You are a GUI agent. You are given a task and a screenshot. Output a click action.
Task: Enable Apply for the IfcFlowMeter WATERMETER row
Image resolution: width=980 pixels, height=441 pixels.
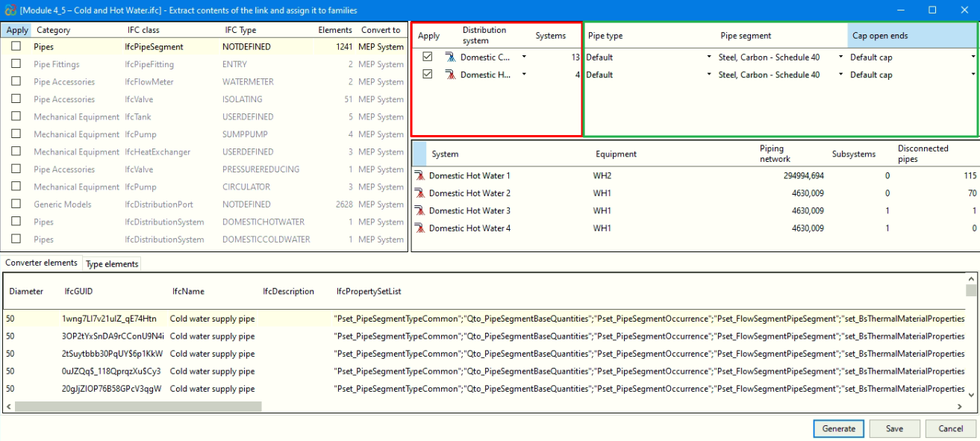(x=16, y=81)
